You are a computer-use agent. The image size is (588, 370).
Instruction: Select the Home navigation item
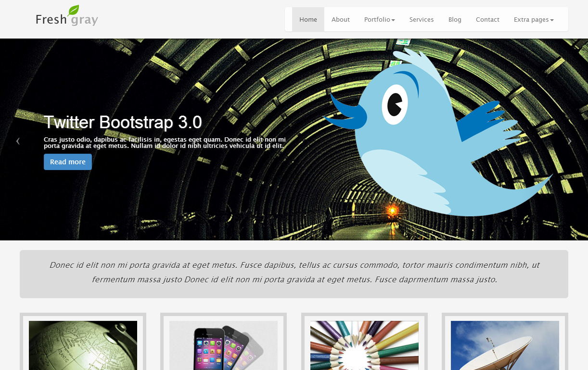click(308, 19)
